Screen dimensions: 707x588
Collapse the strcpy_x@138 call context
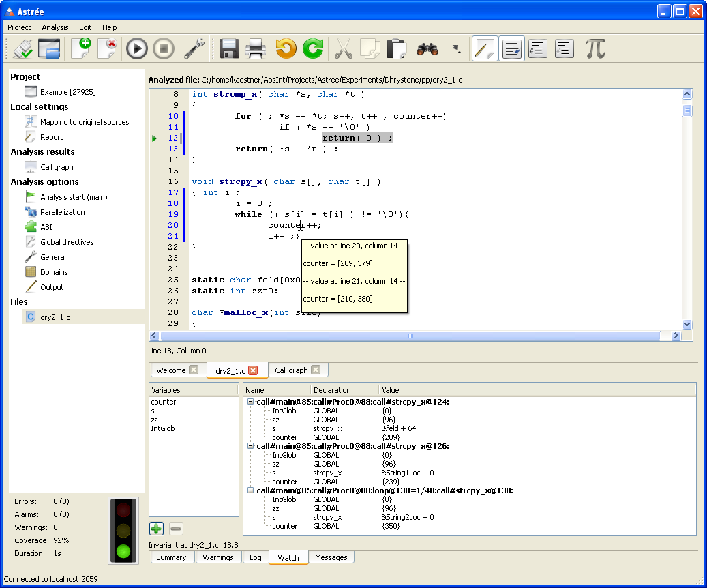click(251, 490)
